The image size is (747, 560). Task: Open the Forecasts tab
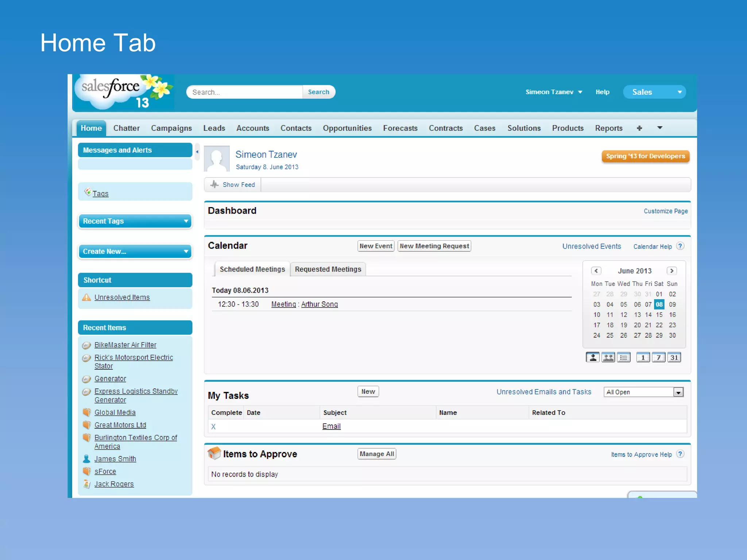400,128
